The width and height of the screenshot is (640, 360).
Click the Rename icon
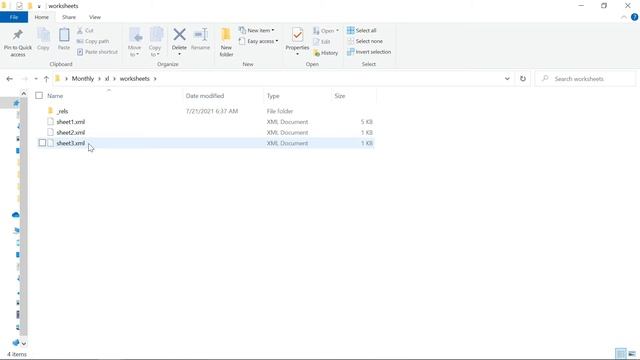click(x=200, y=35)
